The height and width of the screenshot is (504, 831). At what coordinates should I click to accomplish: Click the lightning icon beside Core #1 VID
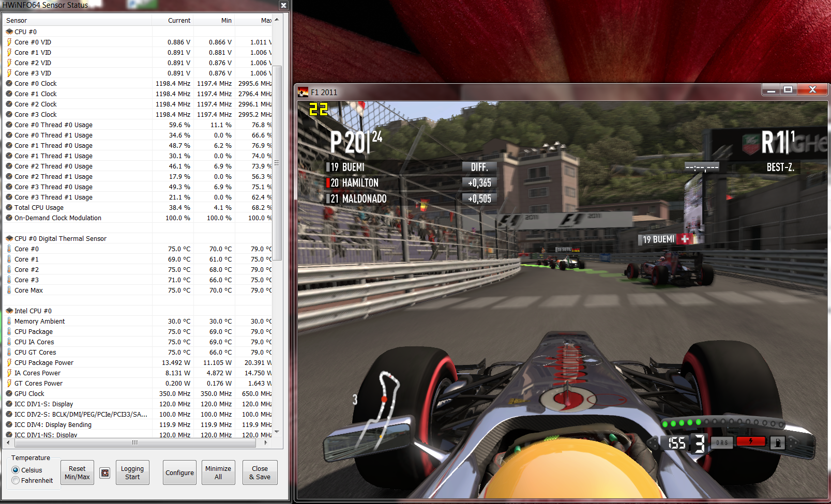coord(9,52)
